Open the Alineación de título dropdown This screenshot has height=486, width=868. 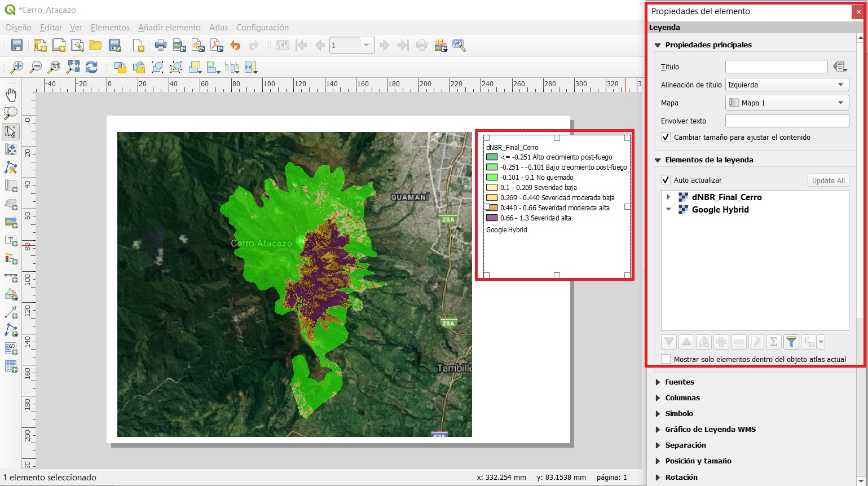tap(787, 85)
